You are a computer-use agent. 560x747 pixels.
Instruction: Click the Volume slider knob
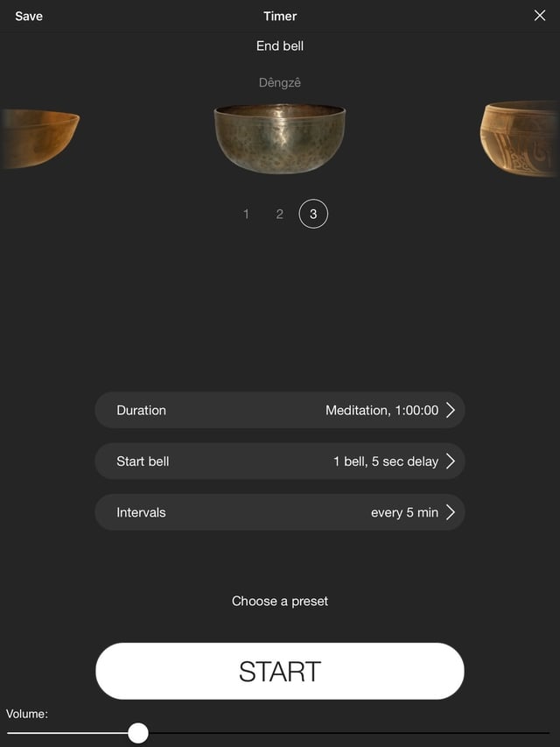coord(138,733)
